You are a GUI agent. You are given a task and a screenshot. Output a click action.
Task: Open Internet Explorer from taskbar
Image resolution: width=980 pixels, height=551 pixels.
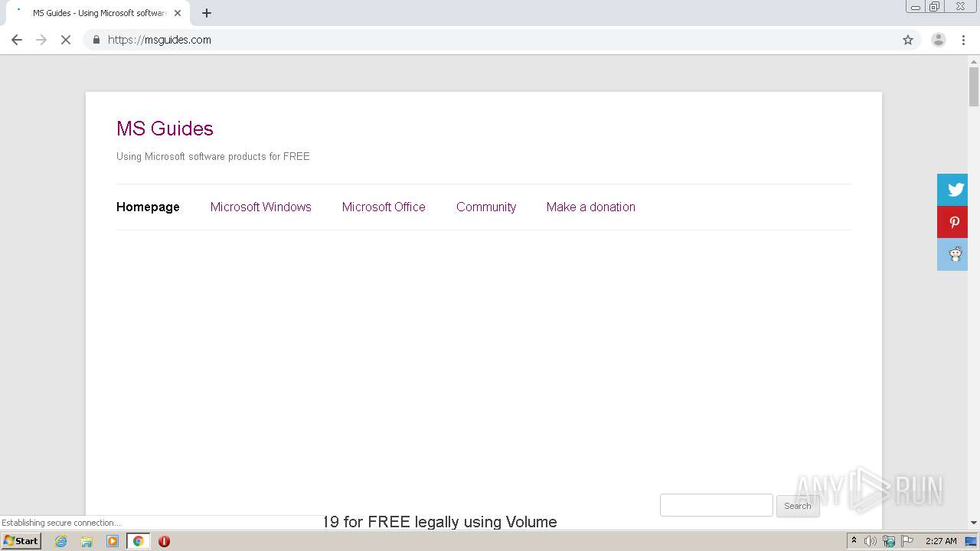pos(61,541)
